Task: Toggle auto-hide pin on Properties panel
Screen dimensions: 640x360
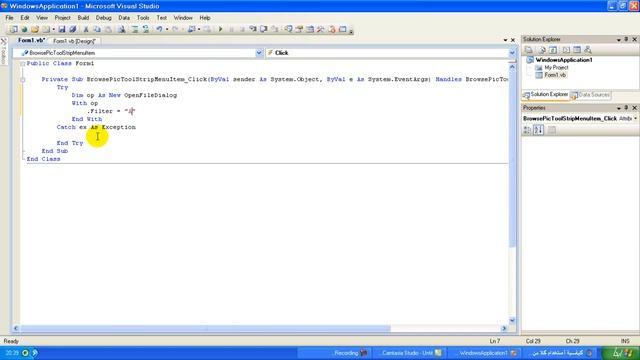Action: pos(627,108)
